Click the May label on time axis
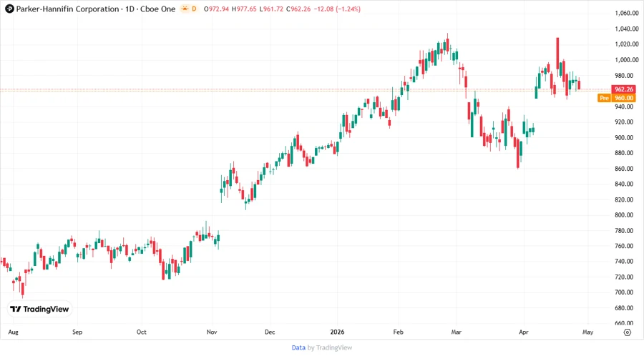644x356 pixels. point(587,332)
